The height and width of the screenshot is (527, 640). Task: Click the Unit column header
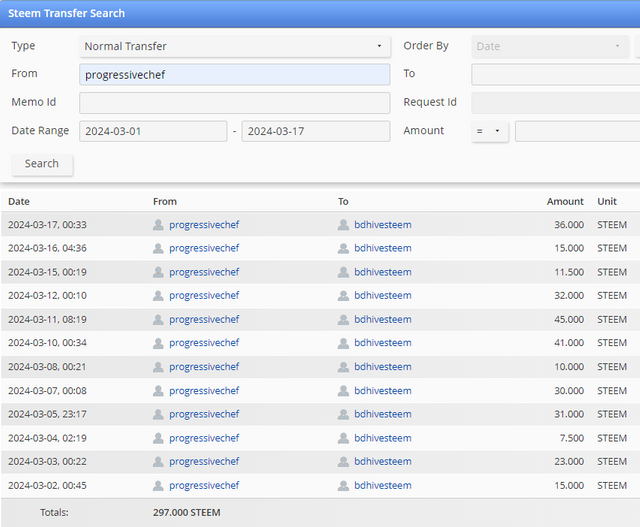(x=607, y=202)
